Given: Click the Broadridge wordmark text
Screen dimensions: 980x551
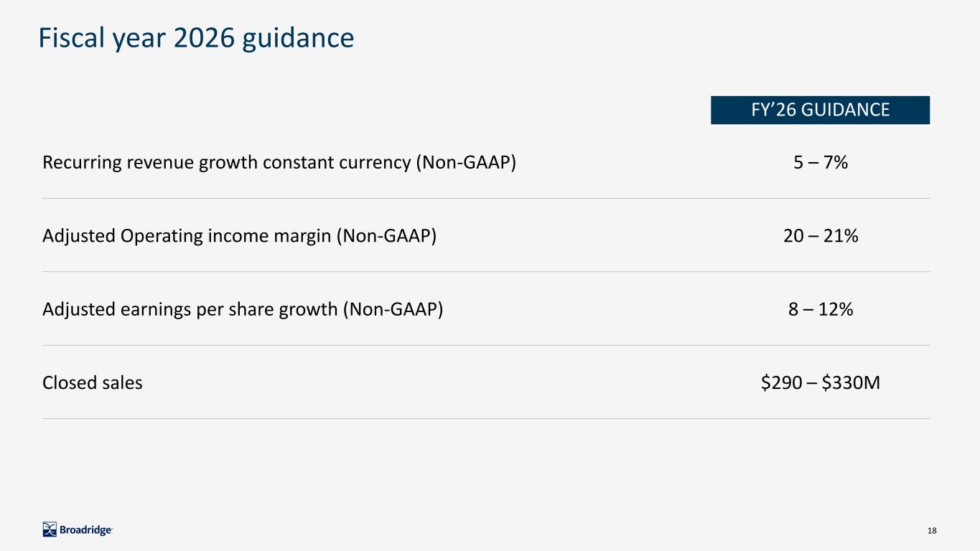Looking at the screenshot, I should [x=85, y=530].
